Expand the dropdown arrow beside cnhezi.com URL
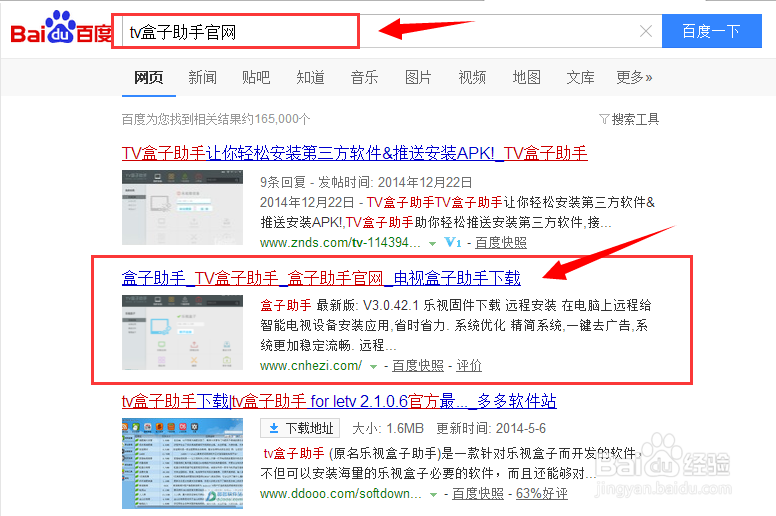Screen dimensions: 776x516 [x=374, y=367]
